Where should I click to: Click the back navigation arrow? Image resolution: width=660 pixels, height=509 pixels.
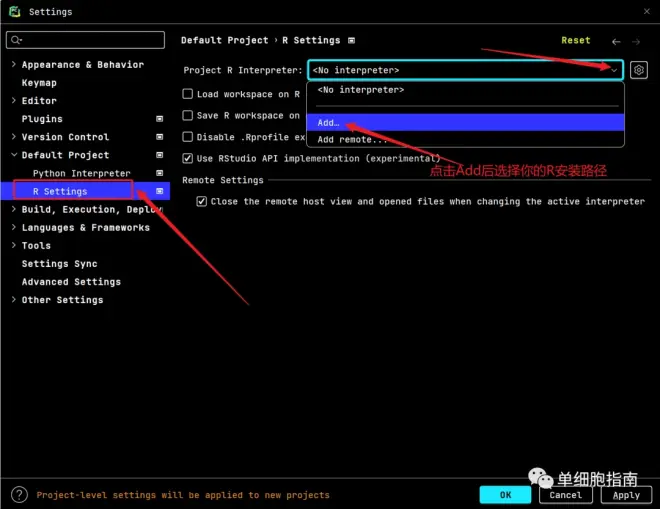pos(616,41)
